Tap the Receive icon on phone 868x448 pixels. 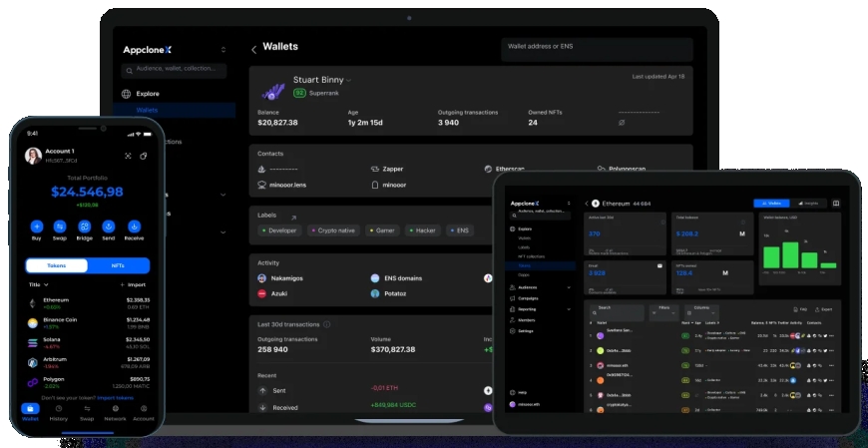coord(133,226)
